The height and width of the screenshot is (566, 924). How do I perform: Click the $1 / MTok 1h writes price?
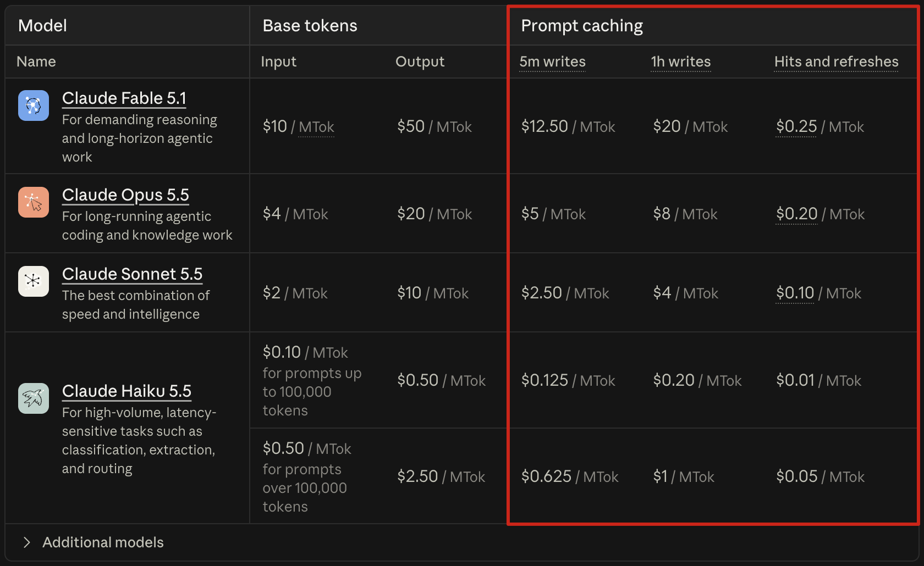(684, 477)
